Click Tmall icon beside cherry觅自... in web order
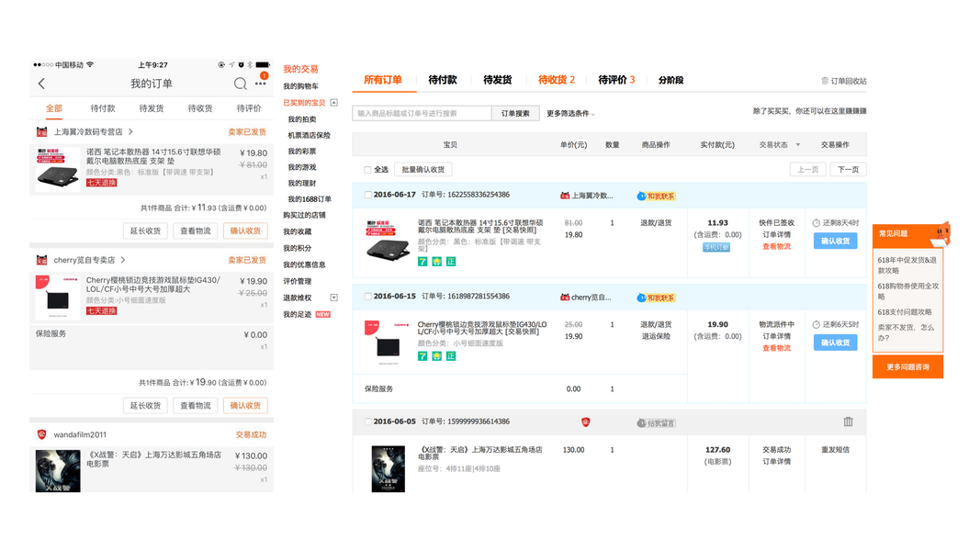This screenshot has height=551, width=980. click(x=565, y=298)
